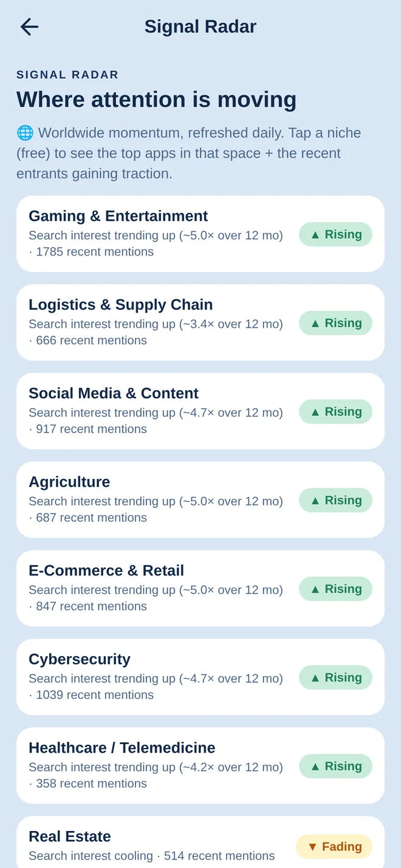Click the globe icon before Worldwide momentum

pyautogui.click(x=25, y=133)
